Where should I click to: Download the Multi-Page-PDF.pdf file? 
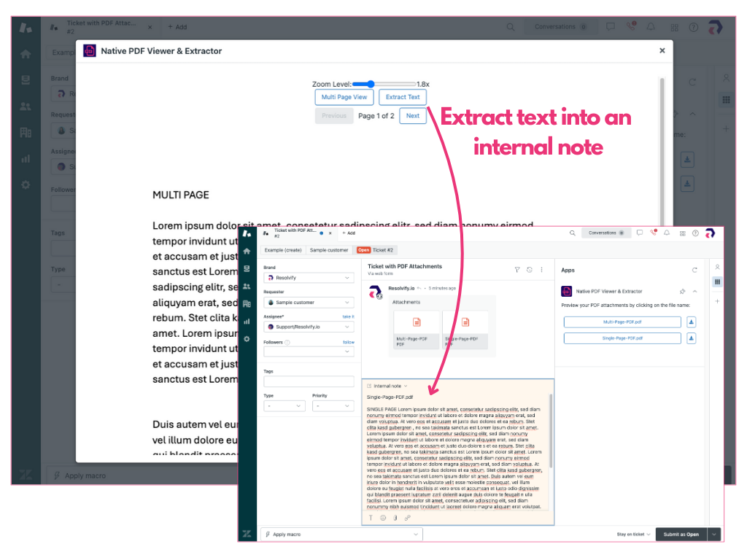(x=692, y=322)
